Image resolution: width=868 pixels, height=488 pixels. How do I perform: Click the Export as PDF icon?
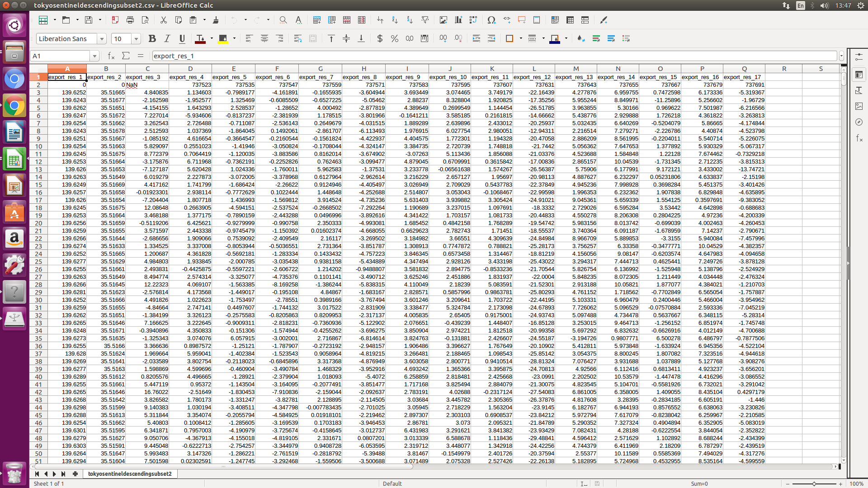(115, 20)
